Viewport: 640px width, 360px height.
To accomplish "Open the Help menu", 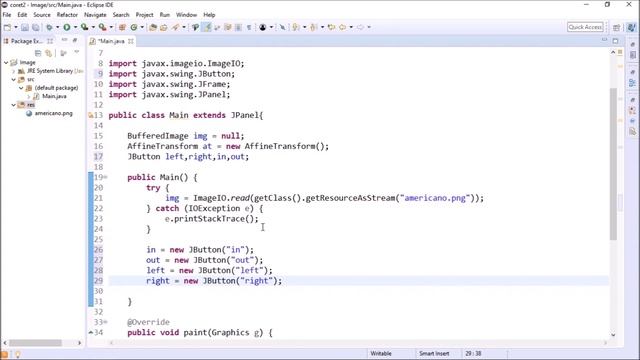I will coord(209,15).
